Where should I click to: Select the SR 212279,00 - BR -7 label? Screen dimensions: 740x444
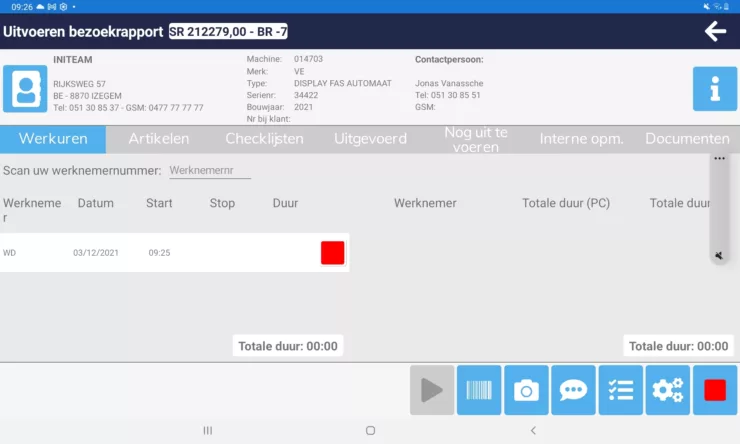(x=228, y=32)
